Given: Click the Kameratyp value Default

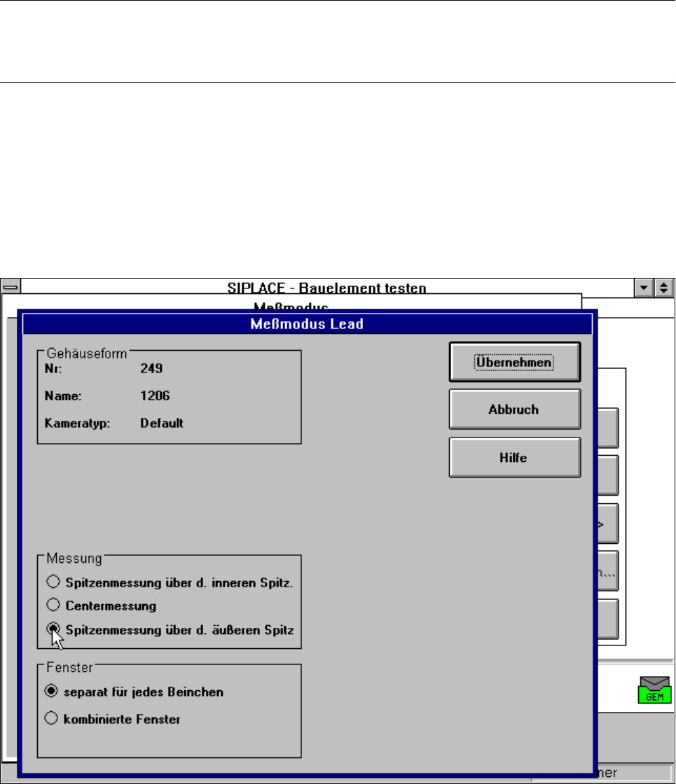Looking at the screenshot, I should 162,423.
